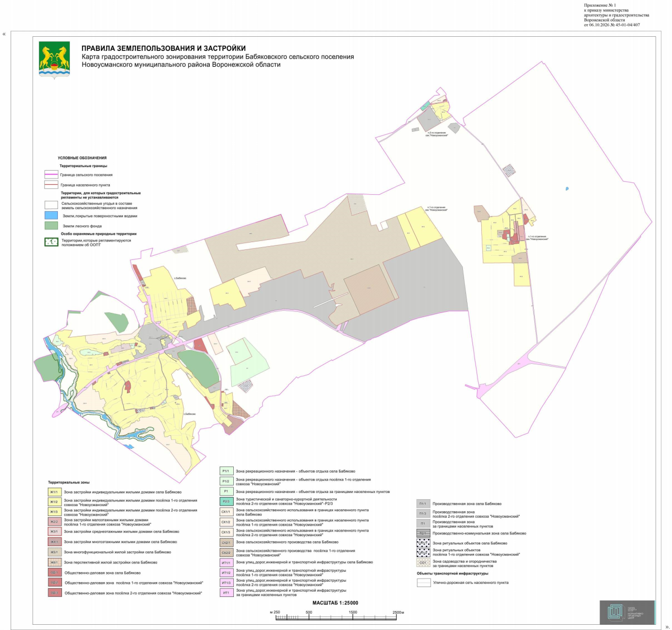
Task: Click the ИТ1/1 transport infrastructure legend swatch
Action: click(x=226, y=562)
